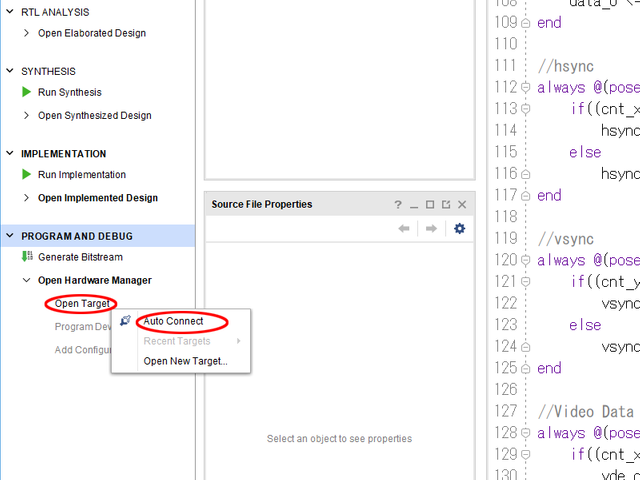Click the Open Implemented Design label
Screen dimensions: 640x480
[97, 198]
